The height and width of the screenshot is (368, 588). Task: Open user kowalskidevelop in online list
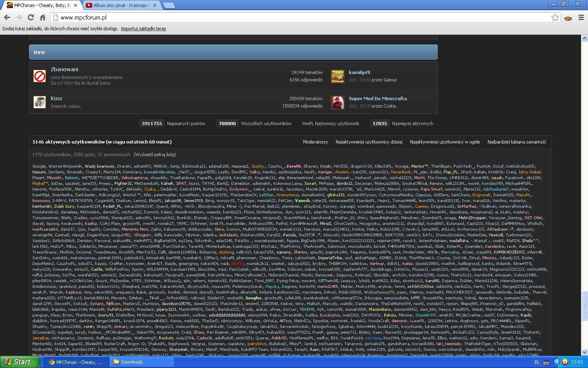[x=159, y=172]
